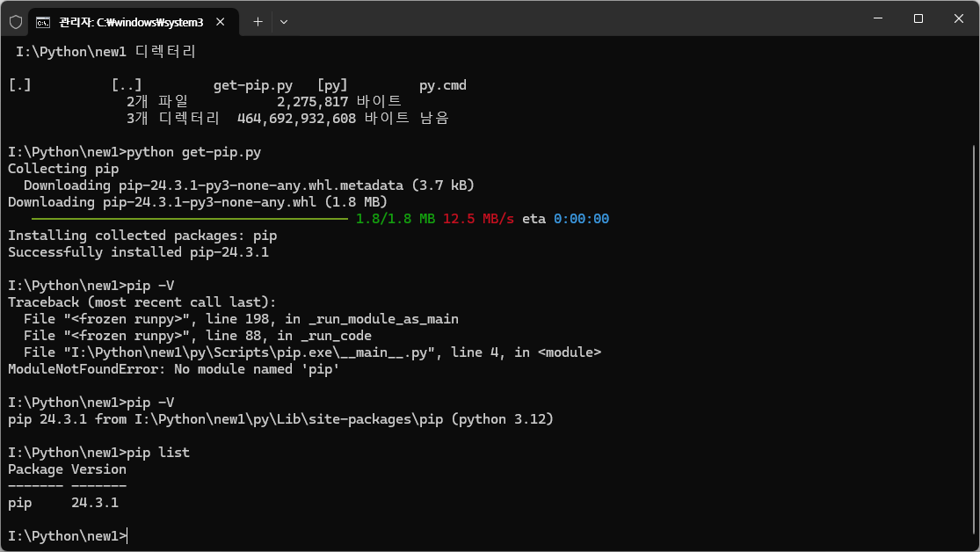Screen dimensions: 980x552
Task: Click the '12.5 MB/s' download speed
Action: pyautogui.click(x=478, y=219)
